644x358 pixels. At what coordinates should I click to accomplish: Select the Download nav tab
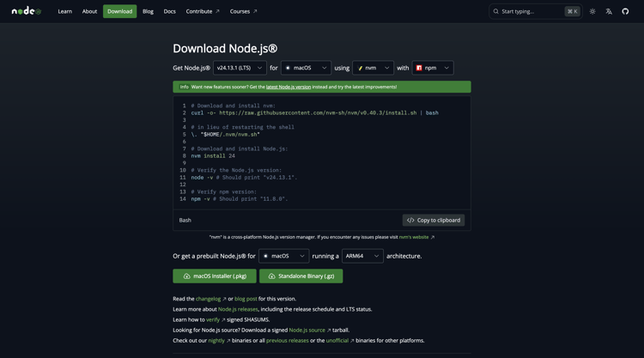[119, 11]
